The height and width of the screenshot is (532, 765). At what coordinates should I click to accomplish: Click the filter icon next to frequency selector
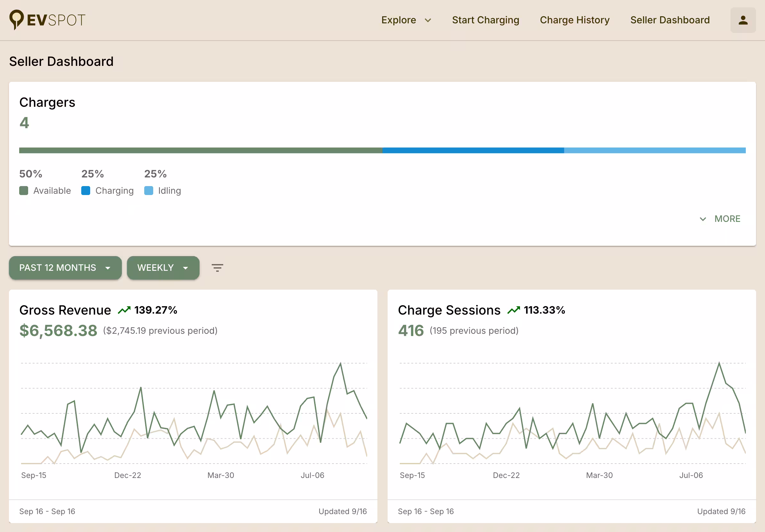click(217, 268)
